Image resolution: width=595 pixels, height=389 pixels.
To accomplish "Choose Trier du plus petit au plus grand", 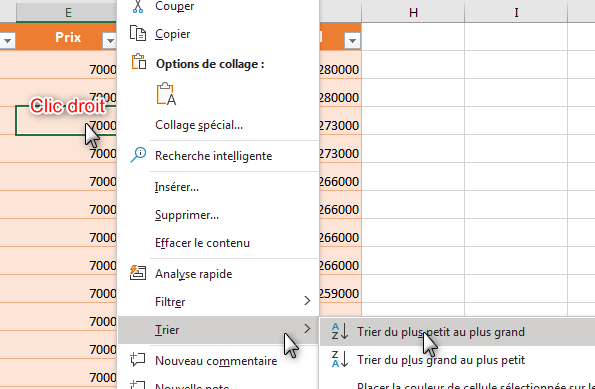I will [457, 332].
